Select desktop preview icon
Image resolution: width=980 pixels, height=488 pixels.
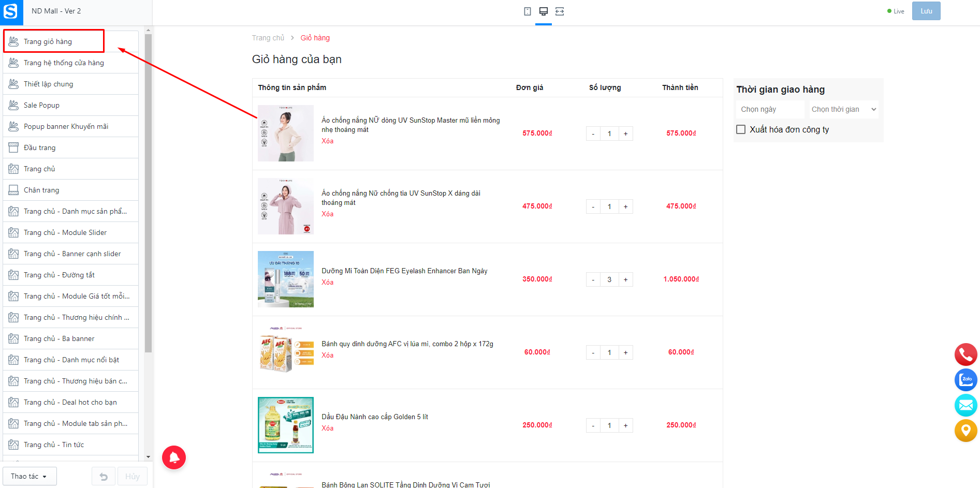click(544, 11)
